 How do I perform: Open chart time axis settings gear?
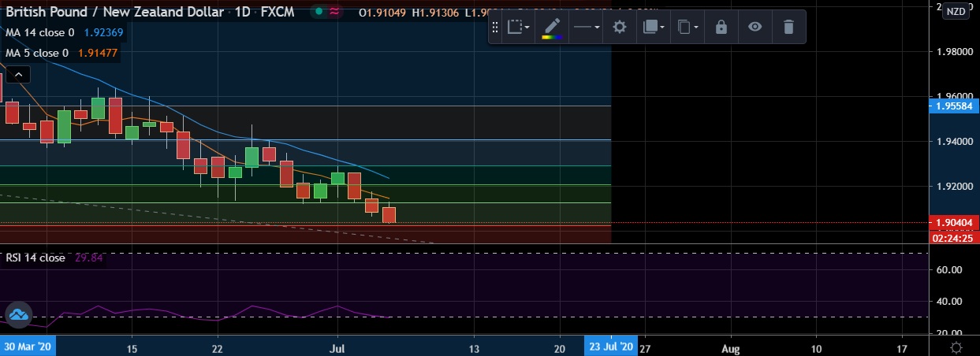[x=956, y=347]
